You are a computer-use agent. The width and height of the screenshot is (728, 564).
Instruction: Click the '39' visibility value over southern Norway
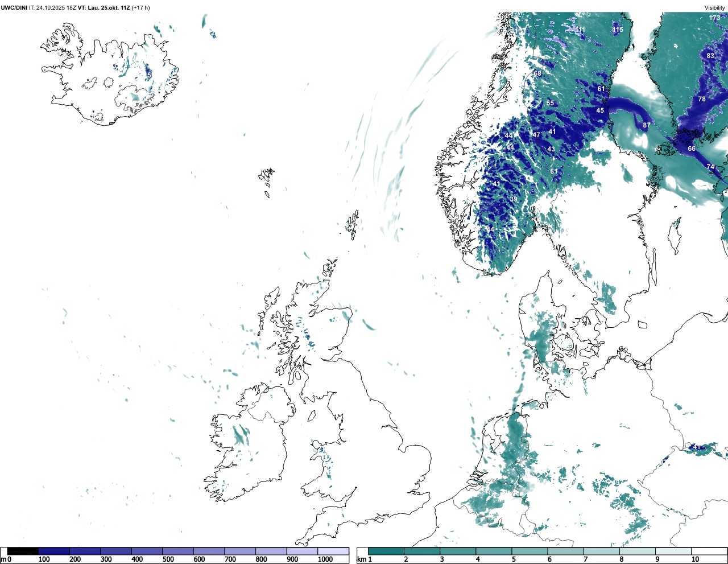514,199
